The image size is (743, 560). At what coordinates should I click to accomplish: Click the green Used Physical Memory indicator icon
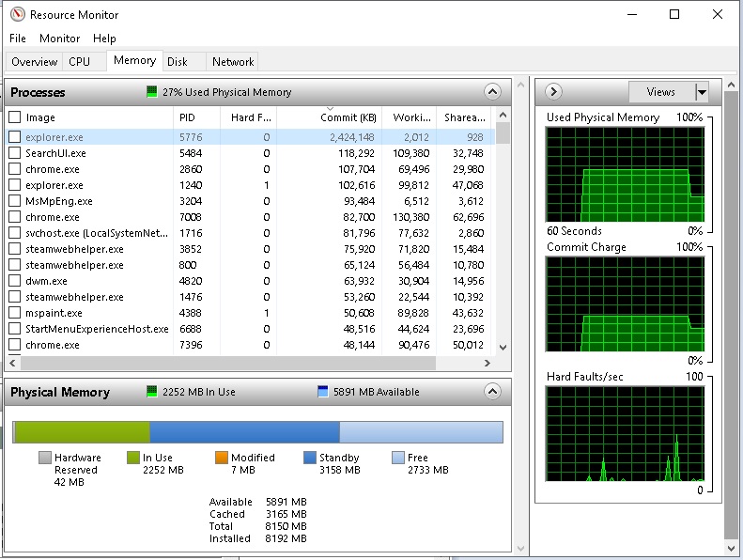coord(151,91)
